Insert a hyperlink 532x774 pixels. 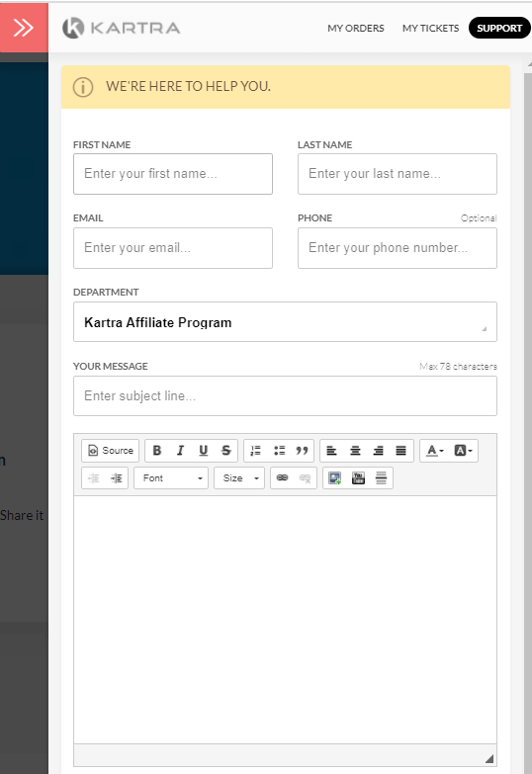[x=282, y=477]
